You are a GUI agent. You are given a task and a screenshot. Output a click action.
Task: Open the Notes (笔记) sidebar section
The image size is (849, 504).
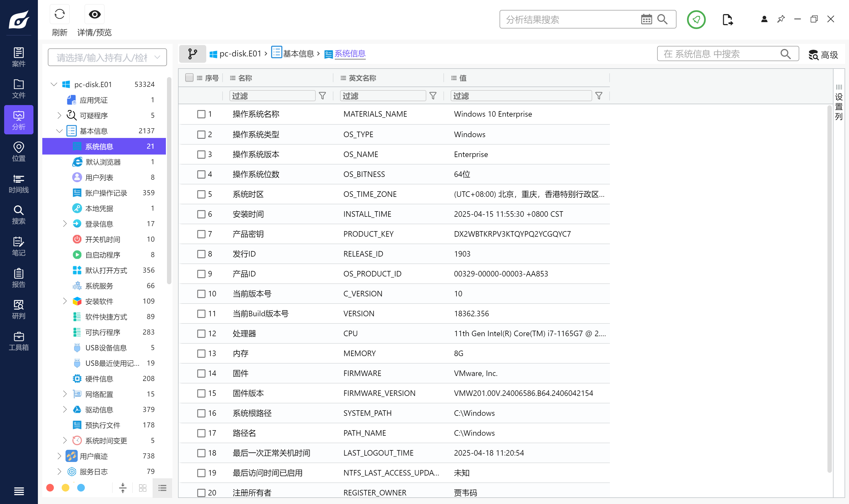click(19, 246)
